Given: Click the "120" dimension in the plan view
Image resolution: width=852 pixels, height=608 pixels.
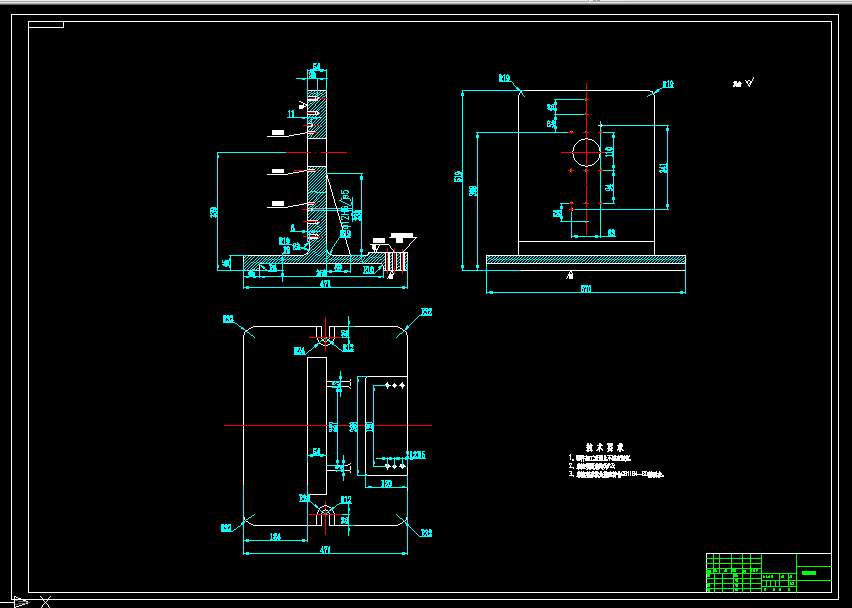Looking at the screenshot, I should (x=386, y=484).
